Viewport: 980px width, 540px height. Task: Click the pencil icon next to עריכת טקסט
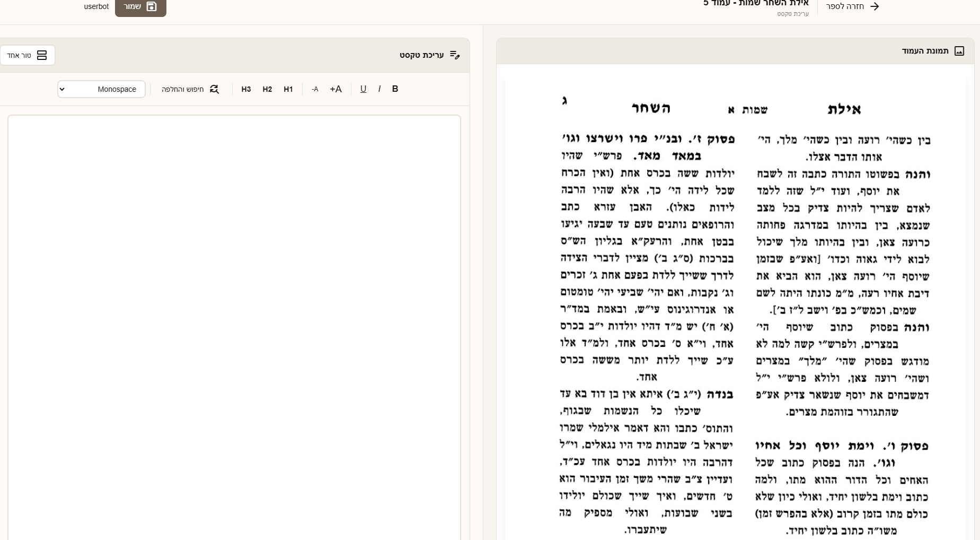click(x=455, y=55)
